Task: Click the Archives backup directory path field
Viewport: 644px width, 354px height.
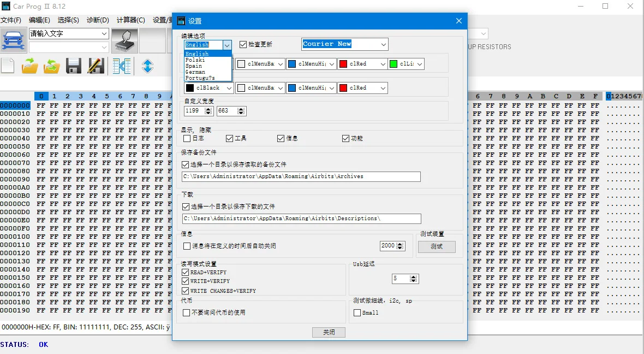Action: pyautogui.click(x=301, y=176)
